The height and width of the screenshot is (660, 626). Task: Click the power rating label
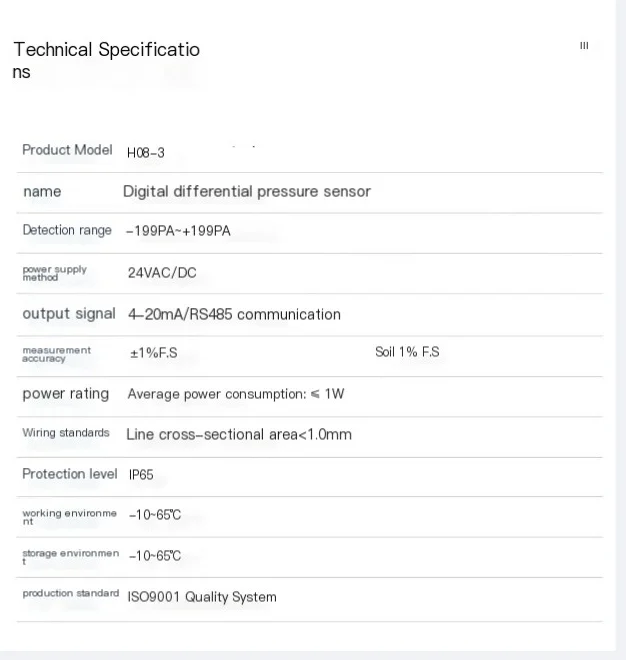65,394
